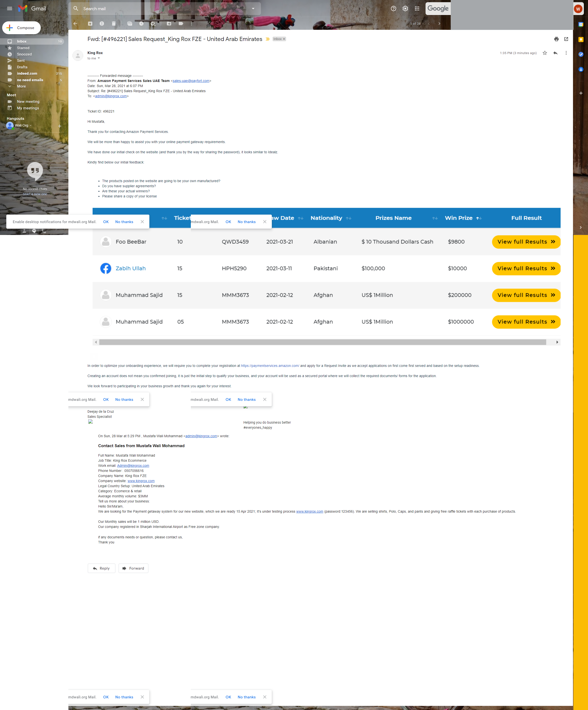Toggle sorting on the Win Prize column

478,218
